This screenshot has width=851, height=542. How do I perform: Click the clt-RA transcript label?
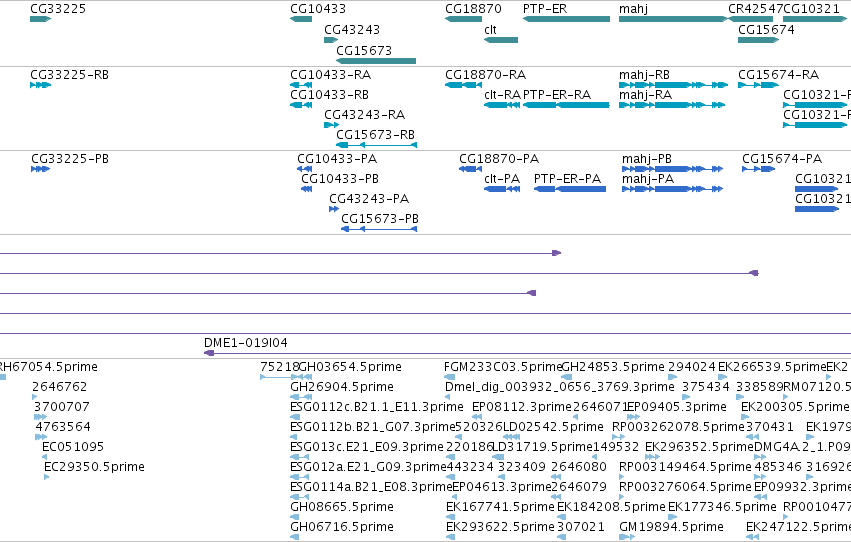[x=503, y=95]
